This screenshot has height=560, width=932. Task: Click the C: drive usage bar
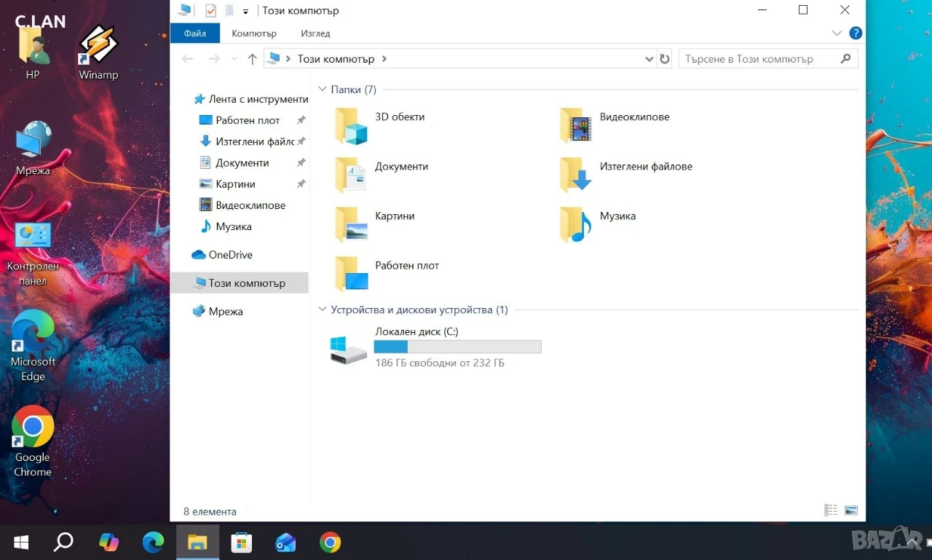tap(457, 347)
